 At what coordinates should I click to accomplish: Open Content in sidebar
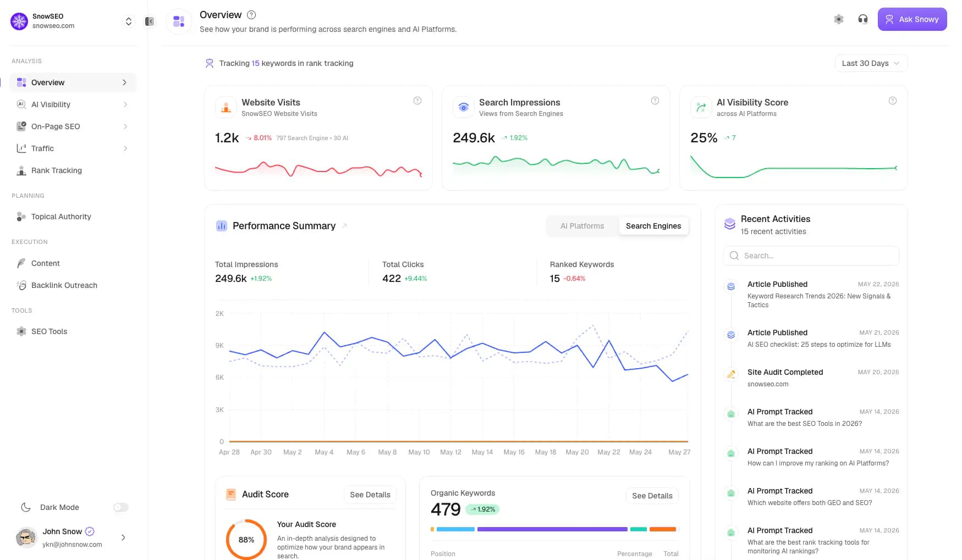[x=73, y=263]
